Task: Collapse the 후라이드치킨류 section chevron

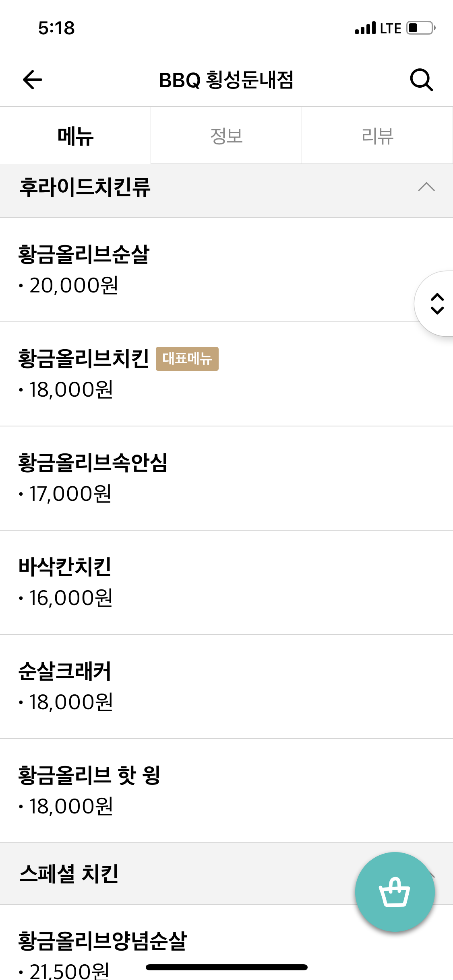Action: (x=426, y=187)
